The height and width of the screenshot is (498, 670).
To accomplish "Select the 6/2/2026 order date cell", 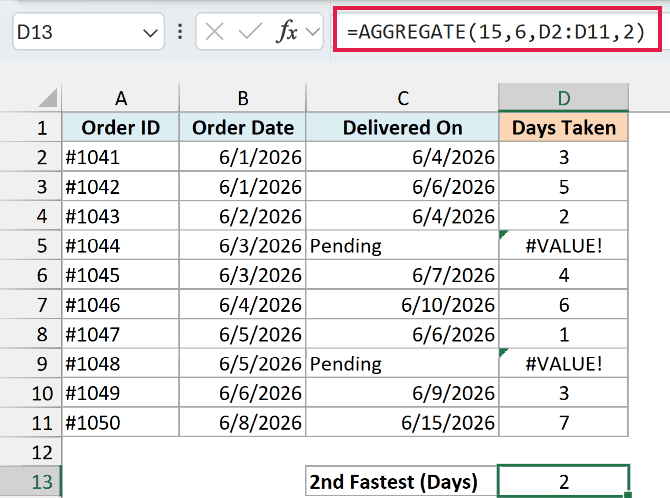I will point(243,216).
